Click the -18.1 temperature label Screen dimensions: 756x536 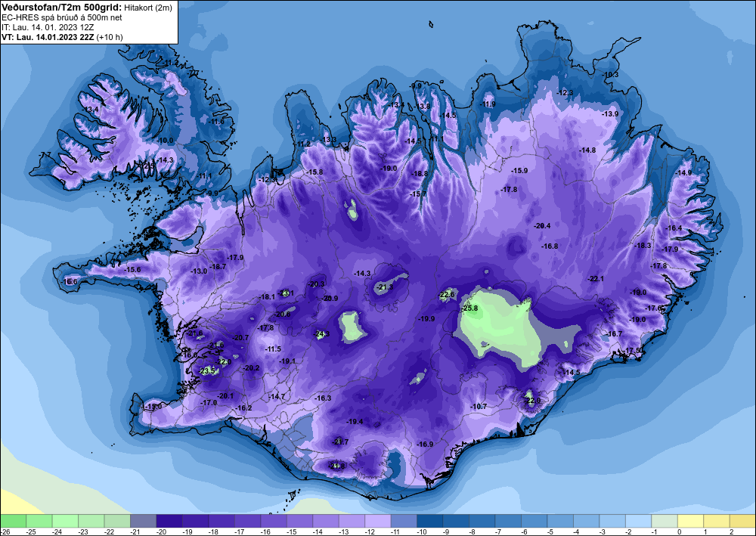click(x=267, y=297)
